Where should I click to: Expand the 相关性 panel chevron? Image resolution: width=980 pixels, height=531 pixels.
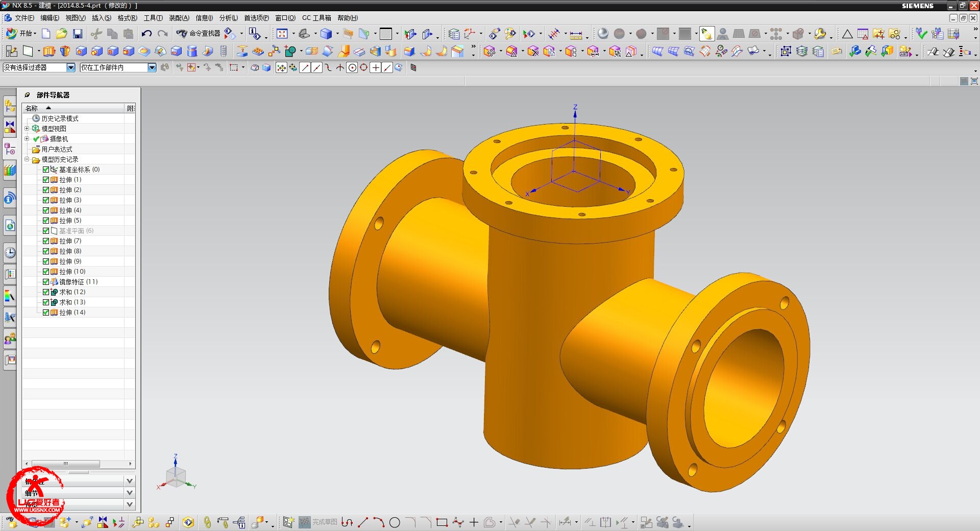click(x=130, y=481)
